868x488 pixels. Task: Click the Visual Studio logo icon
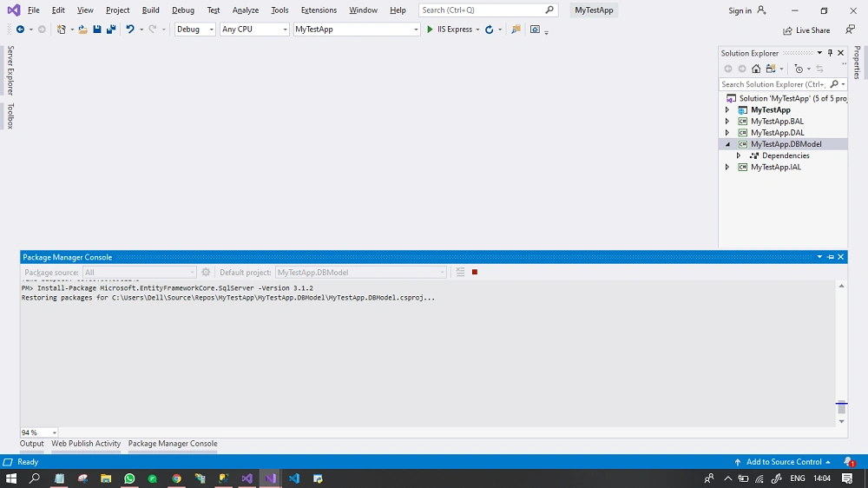click(x=14, y=10)
